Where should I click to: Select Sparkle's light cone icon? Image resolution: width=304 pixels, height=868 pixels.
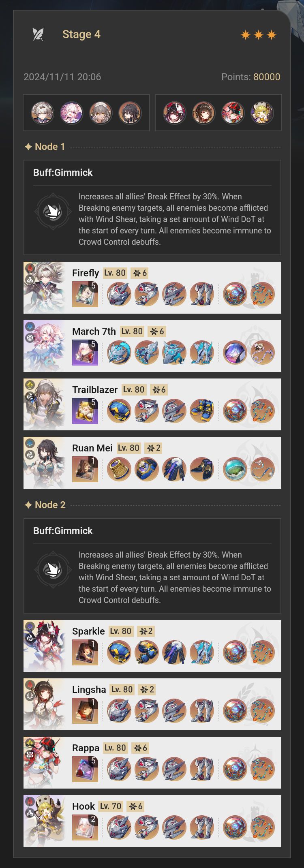tap(85, 652)
